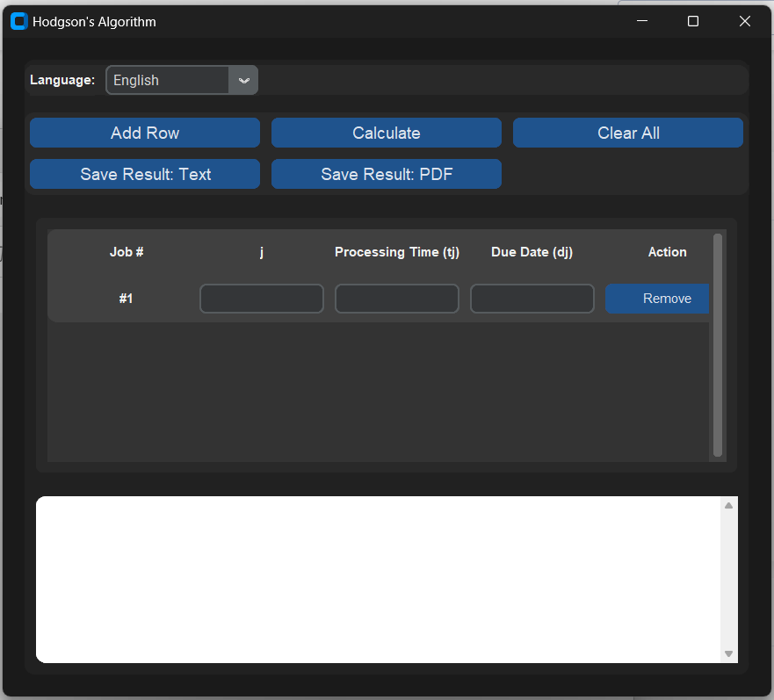Close the Hodgson's Algorithm window
774x700 pixels.
point(744,22)
